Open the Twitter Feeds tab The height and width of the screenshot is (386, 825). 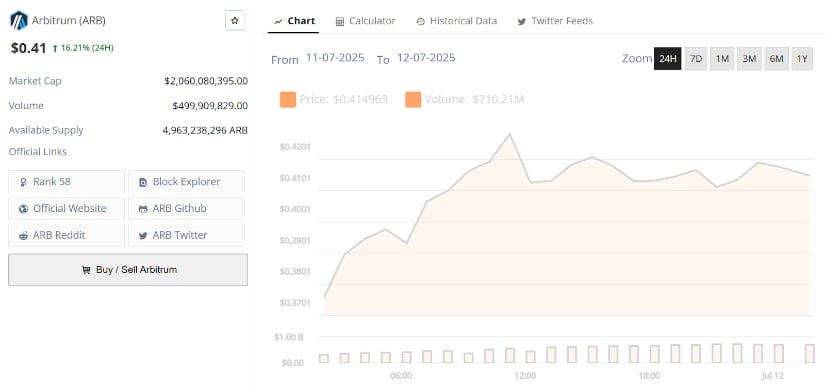[555, 21]
